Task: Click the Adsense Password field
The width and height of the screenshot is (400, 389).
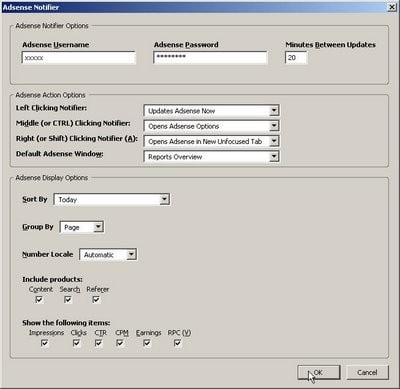Action: coord(210,57)
